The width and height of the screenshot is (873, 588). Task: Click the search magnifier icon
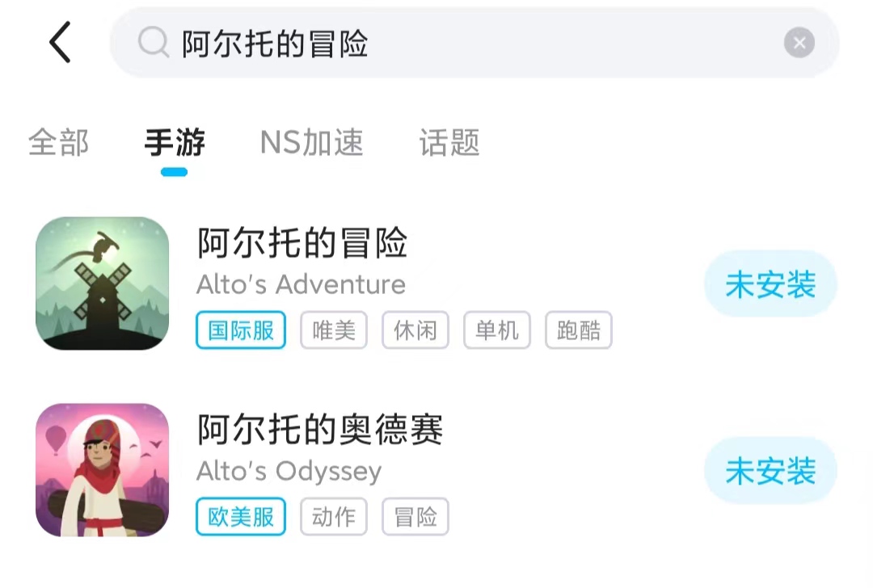tap(153, 43)
